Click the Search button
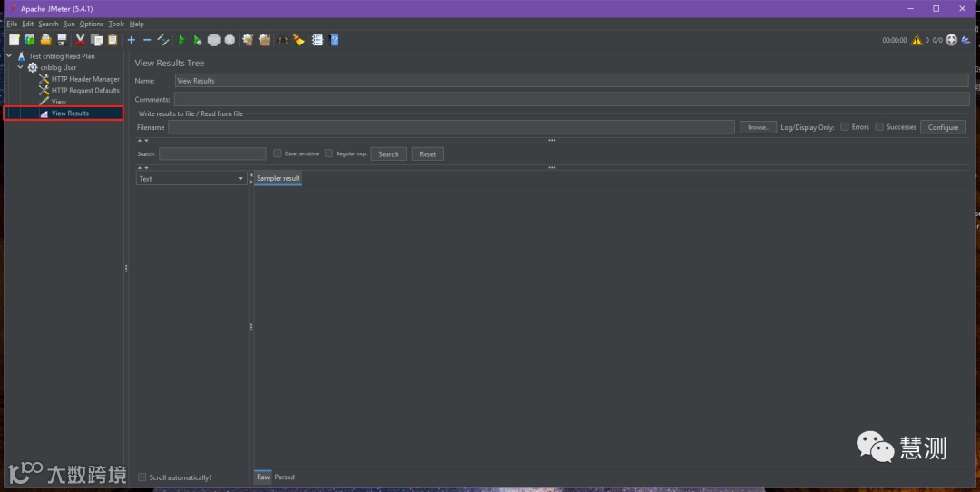 tap(388, 153)
